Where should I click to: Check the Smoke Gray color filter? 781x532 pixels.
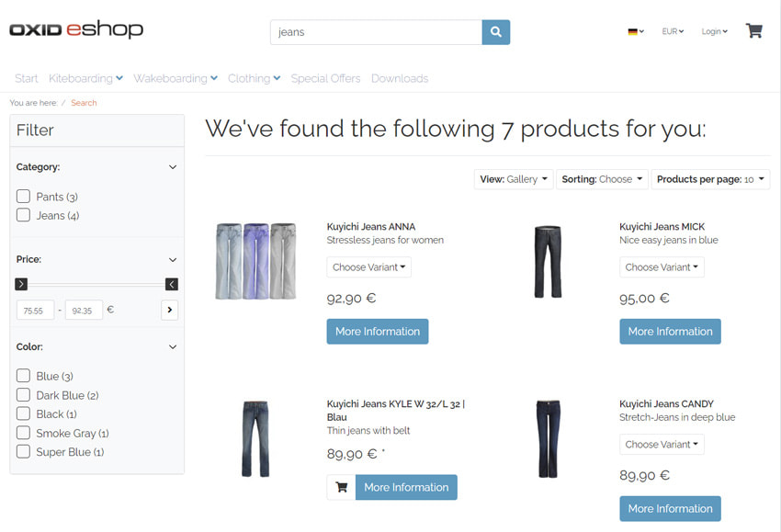click(22, 433)
